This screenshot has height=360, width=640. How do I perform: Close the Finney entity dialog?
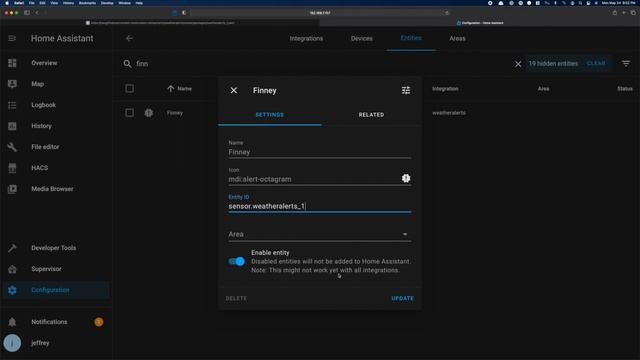[x=234, y=90]
